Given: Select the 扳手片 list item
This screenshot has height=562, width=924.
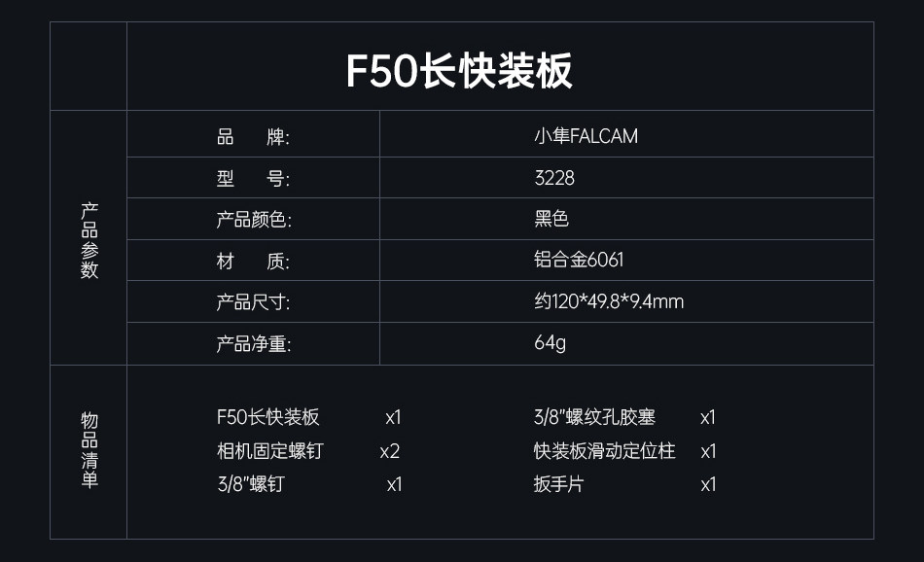Looking at the screenshot, I should point(558,484).
